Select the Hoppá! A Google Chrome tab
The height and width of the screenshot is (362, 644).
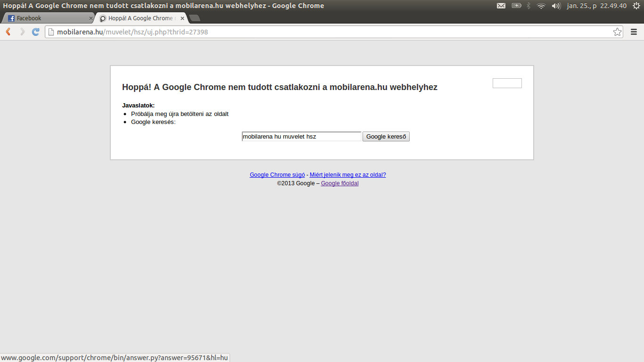(x=140, y=18)
